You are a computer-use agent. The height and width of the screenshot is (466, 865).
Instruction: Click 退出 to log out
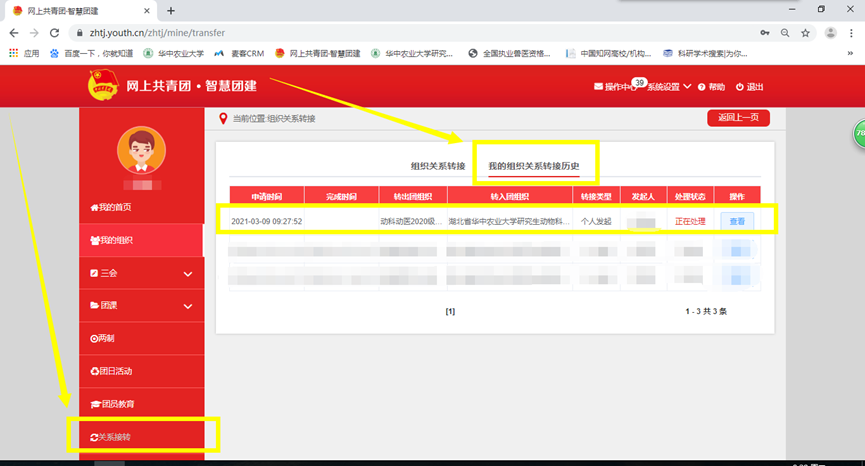[749, 87]
